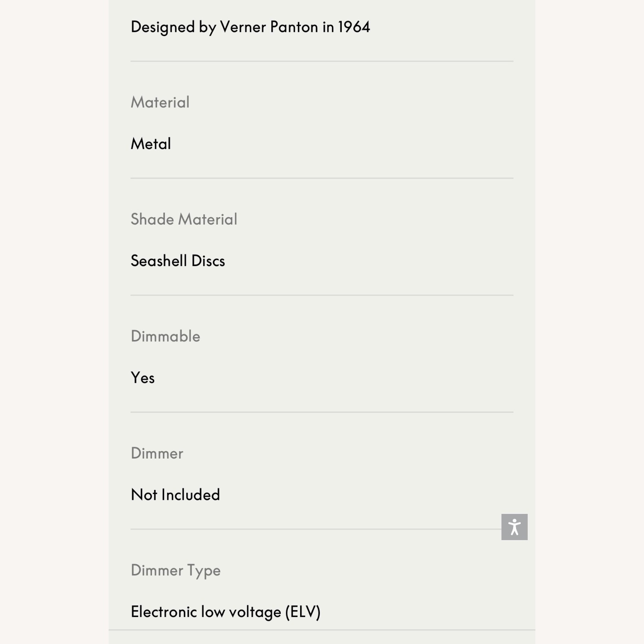
Task: Click the divider line below Not Included
Action: (x=316, y=529)
